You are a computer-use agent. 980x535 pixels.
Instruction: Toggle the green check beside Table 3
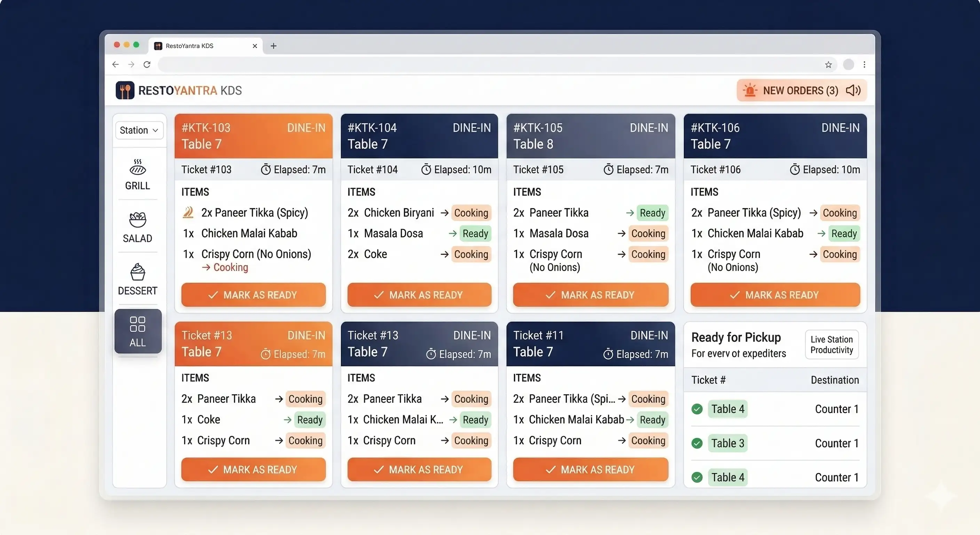(x=697, y=443)
